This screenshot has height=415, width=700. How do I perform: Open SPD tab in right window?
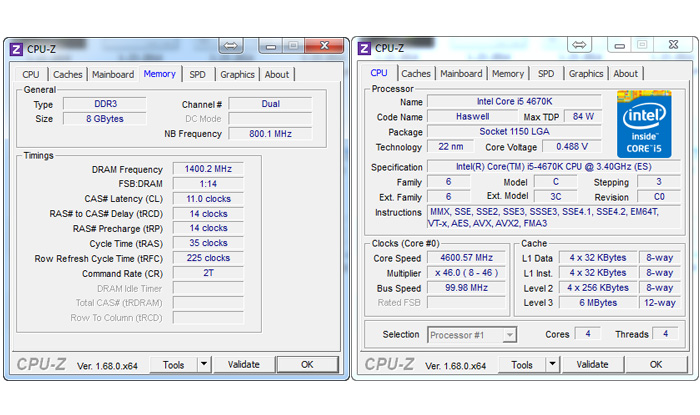546,74
